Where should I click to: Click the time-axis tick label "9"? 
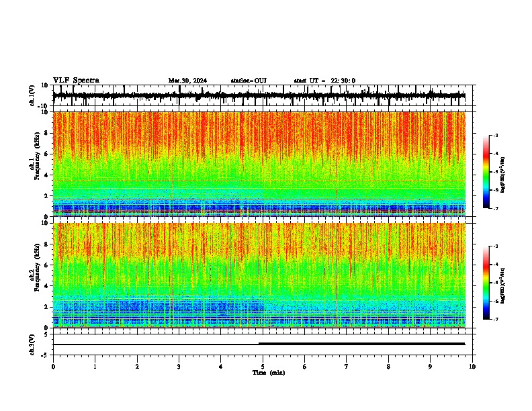click(x=430, y=367)
